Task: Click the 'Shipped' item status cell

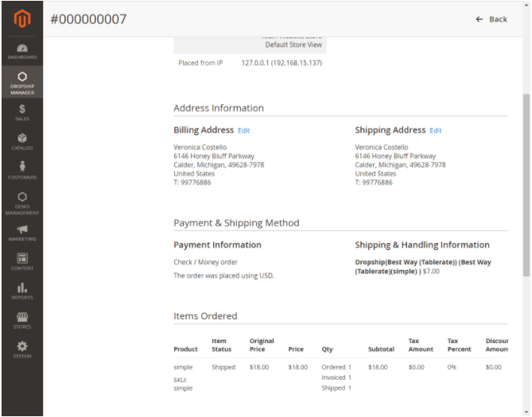Action: [x=223, y=367]
